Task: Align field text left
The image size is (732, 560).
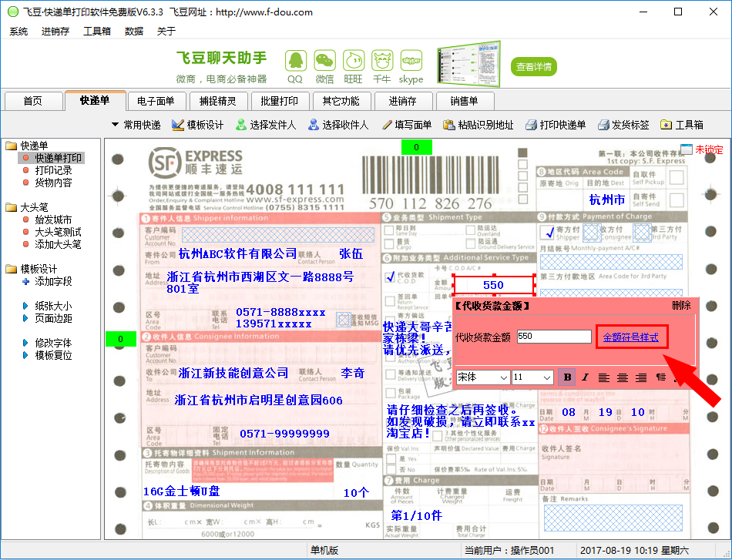Action: (x=604, y=377)
